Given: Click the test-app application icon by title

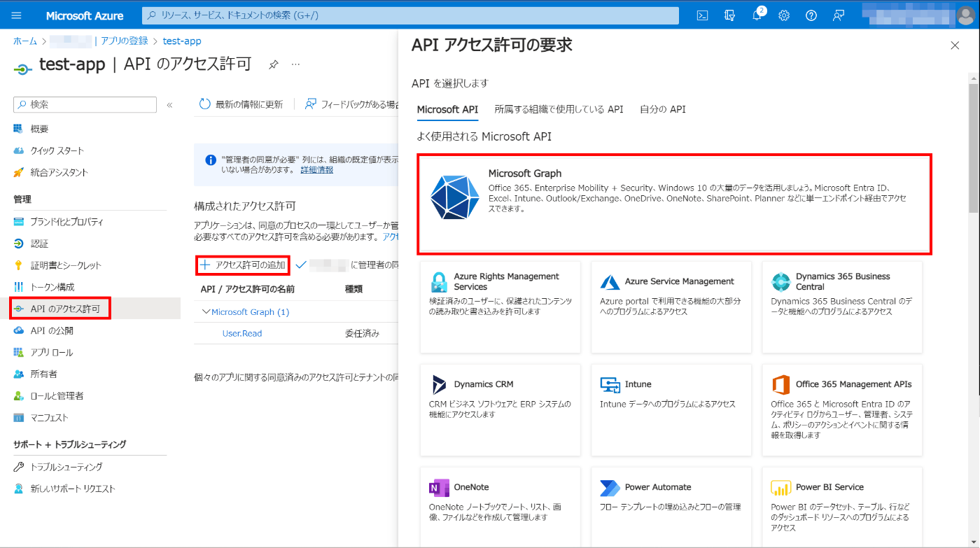Looking at the screenshot, I should click(23, 68).
